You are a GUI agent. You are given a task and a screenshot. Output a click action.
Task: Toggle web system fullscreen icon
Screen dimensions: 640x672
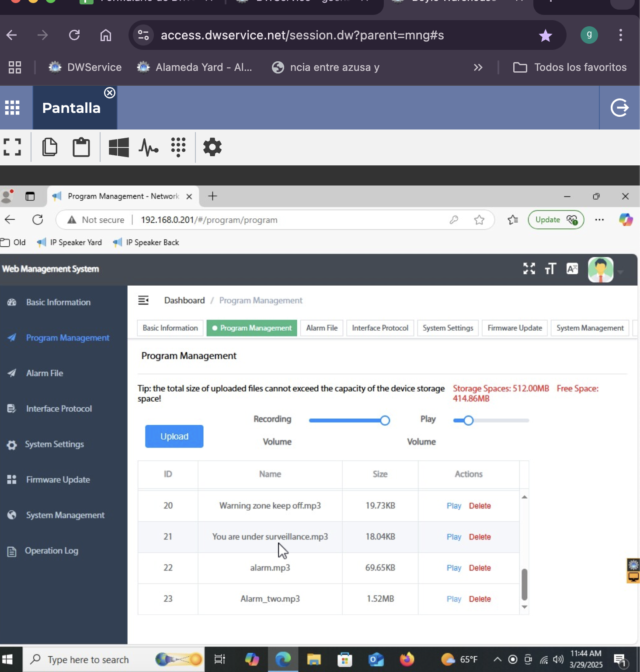point(529,269)
